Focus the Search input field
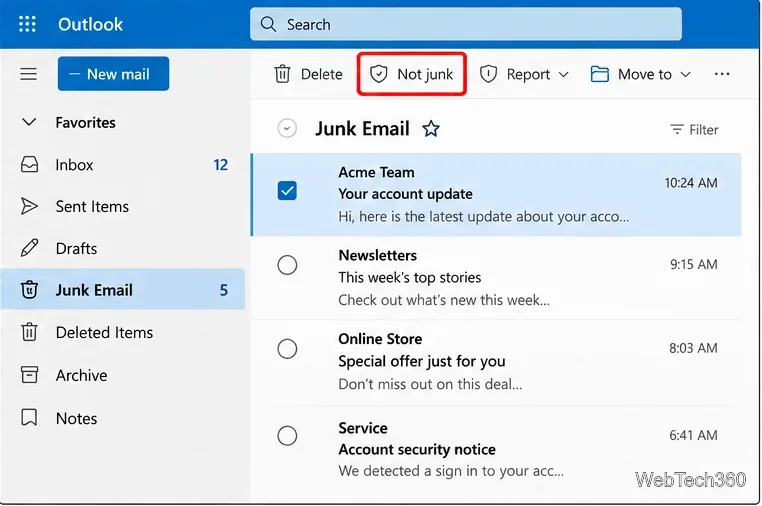Viewport: 762px width, 506px height. click(x=466, y=24)
